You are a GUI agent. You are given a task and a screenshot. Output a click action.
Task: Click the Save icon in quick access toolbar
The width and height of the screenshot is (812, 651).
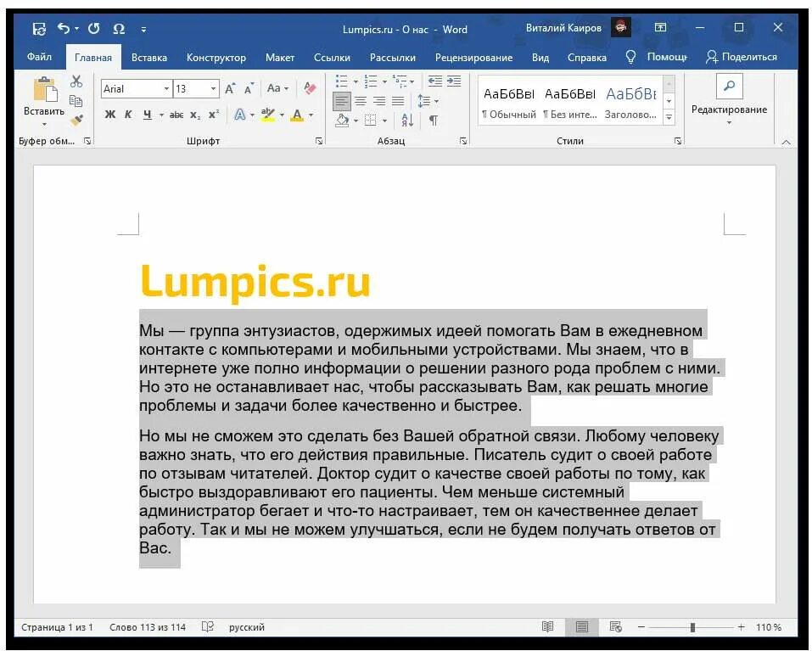[x=39, y=29]
